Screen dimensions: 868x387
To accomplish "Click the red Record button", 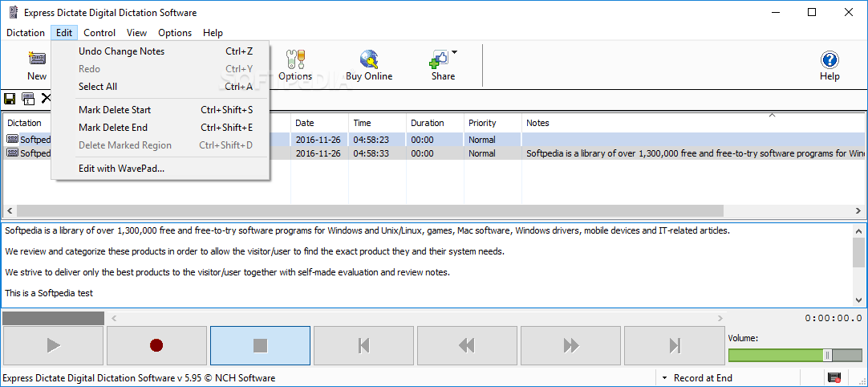I will tap(156, 345).
